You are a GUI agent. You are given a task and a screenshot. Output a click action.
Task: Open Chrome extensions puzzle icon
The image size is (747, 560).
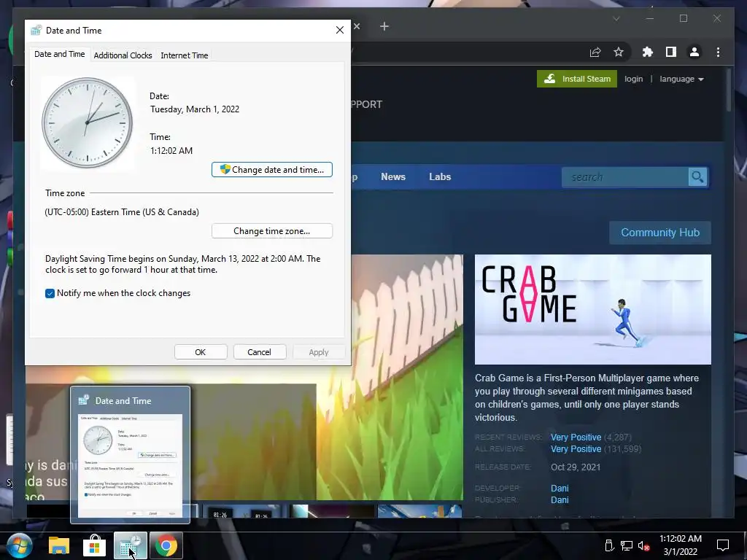click(648, 52)
